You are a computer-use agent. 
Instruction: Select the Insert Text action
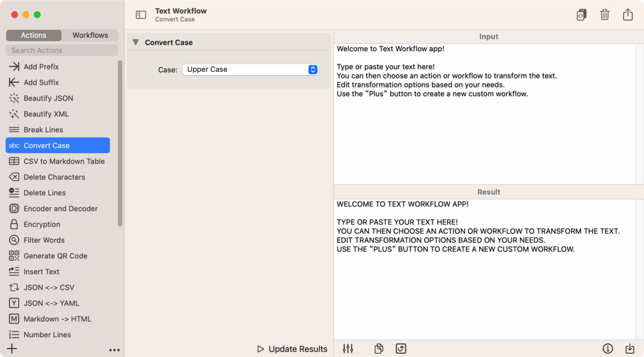coord(58,271)
